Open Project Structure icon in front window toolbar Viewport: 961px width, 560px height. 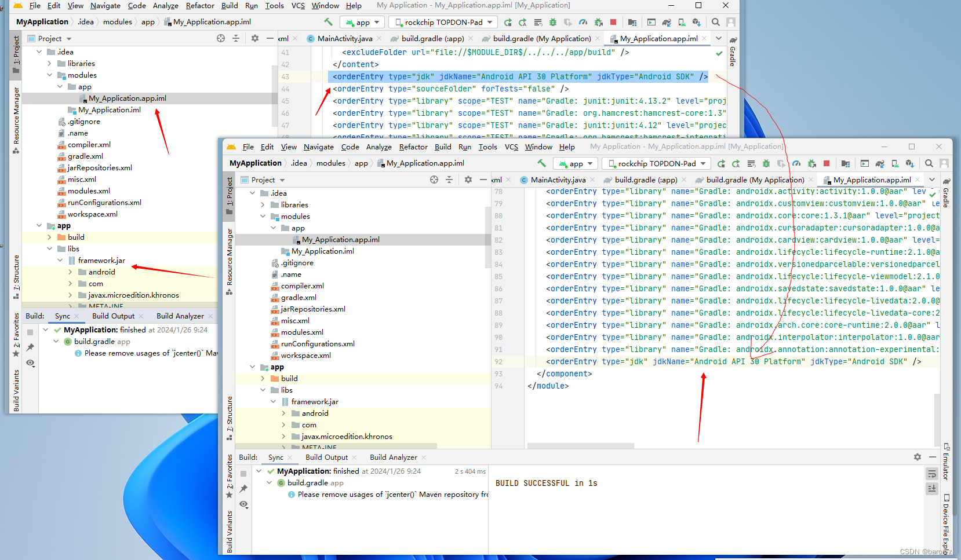point(846,164)
